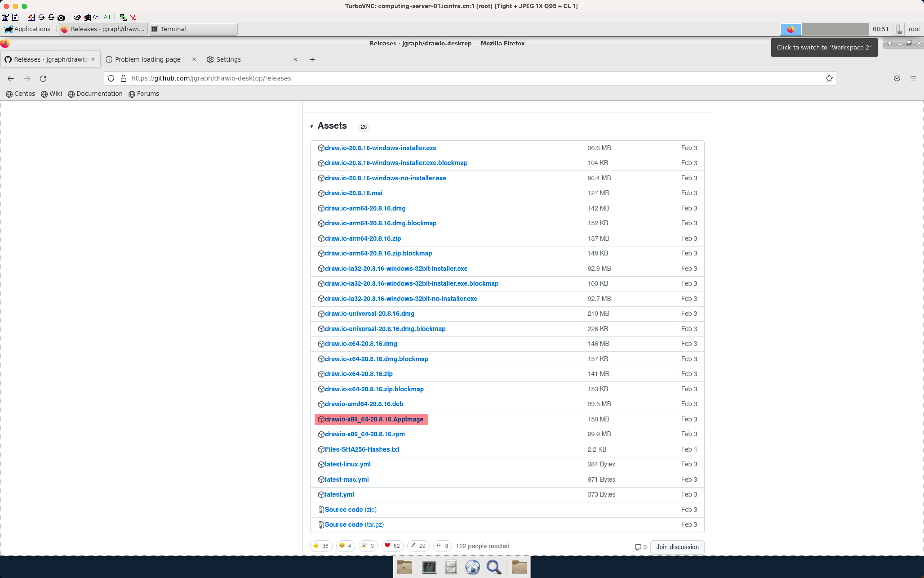Viewport: 924px width, 578px height.
Task: Toggle TurboVNC full-screen icon
Action: pos(31,17)
